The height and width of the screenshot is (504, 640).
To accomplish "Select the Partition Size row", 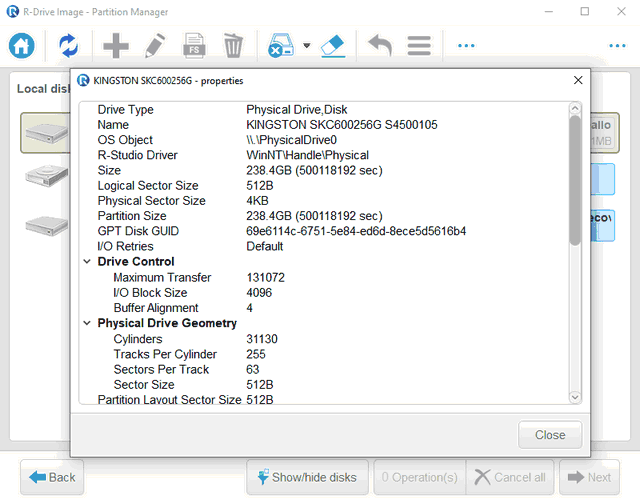I will 324,215.
